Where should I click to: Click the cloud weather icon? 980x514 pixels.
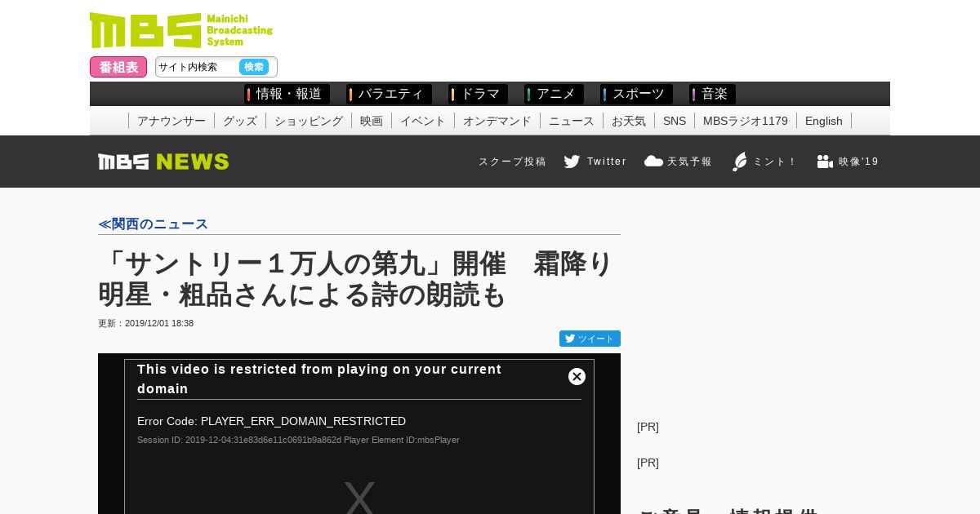[653, 161]
